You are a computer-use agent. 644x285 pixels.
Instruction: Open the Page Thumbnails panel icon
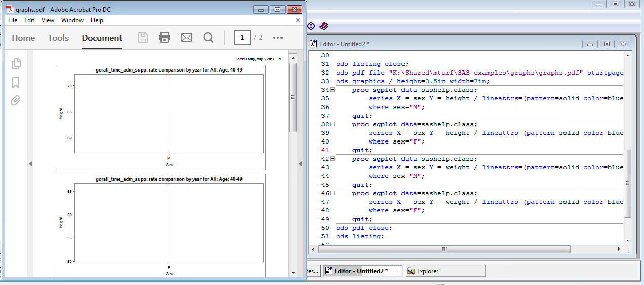point(16,64)
